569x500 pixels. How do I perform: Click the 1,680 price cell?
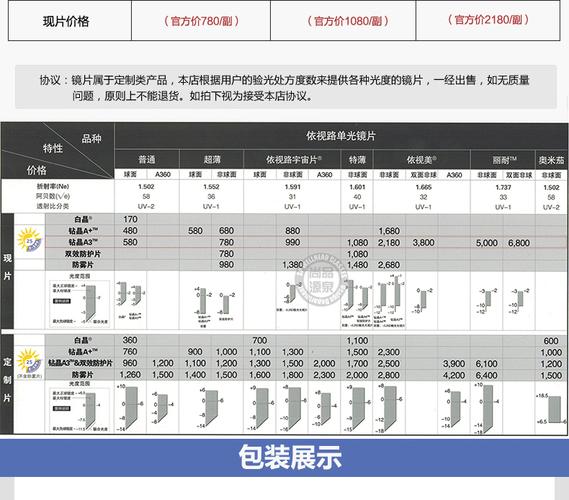point(389,231)
